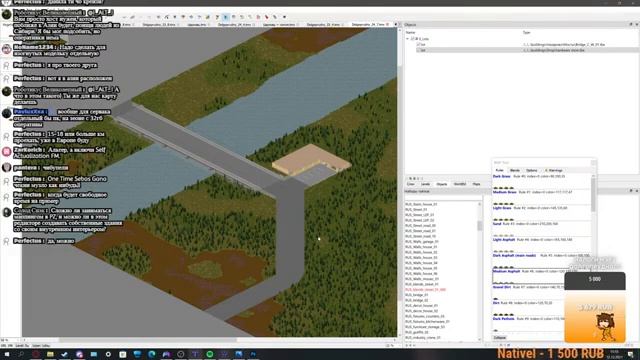640x360 pixels.
Task: Open the Windows Start menu
Action: tap(7, 354)
